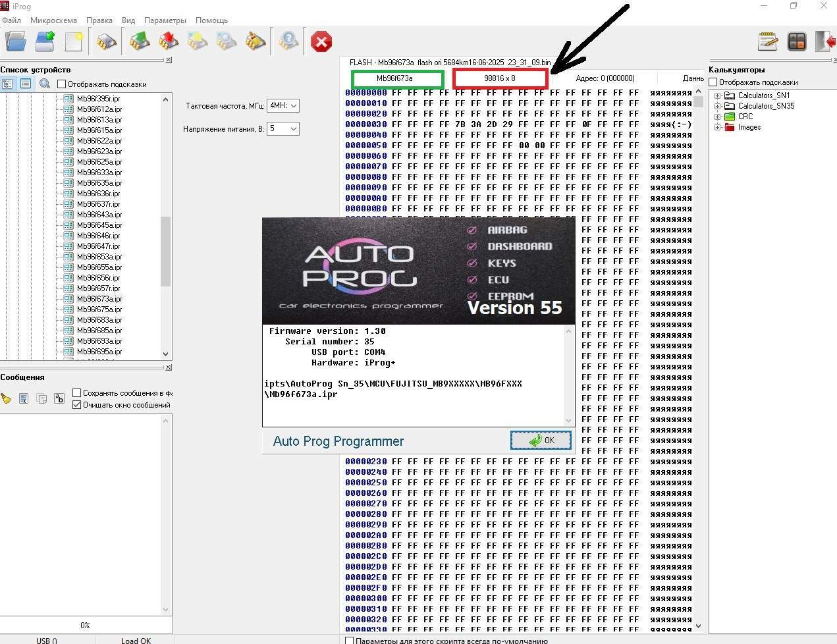Open the Правка menu
The height and width of the screenshot is (644, 837).
pos(99,20)
